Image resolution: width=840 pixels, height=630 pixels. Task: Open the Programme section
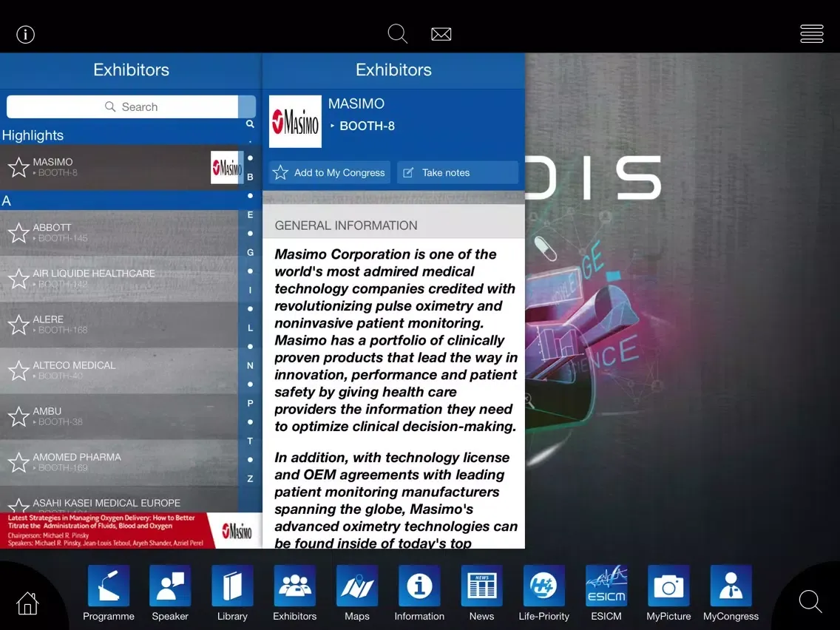click(109, 594)
